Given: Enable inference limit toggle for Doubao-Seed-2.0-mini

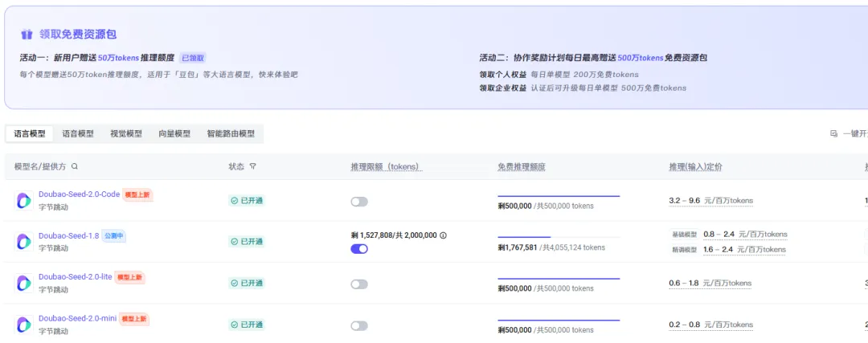Looking at the screenshot, I should coord(359,326).
